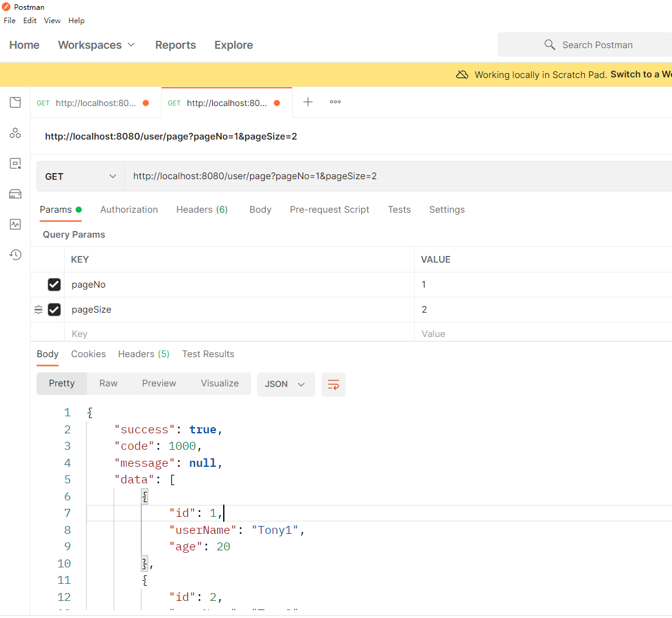Image resolution: width=672 pixels, height=618 pixels.
Task: Click the "age": 20 line
Action: (x=200, y=547)
